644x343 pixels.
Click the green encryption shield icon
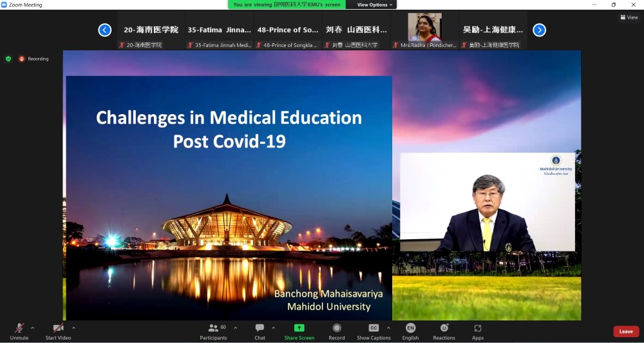[8, 59]
